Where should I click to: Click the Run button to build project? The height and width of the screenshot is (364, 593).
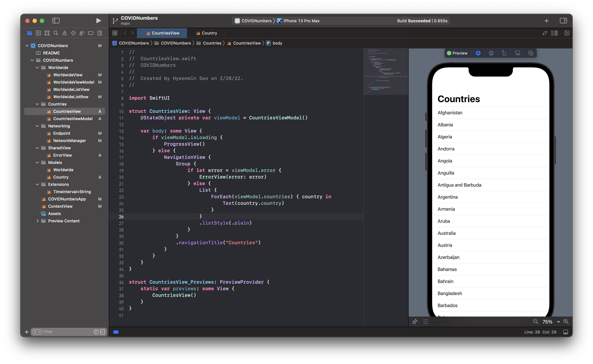(x=97, y=20)
